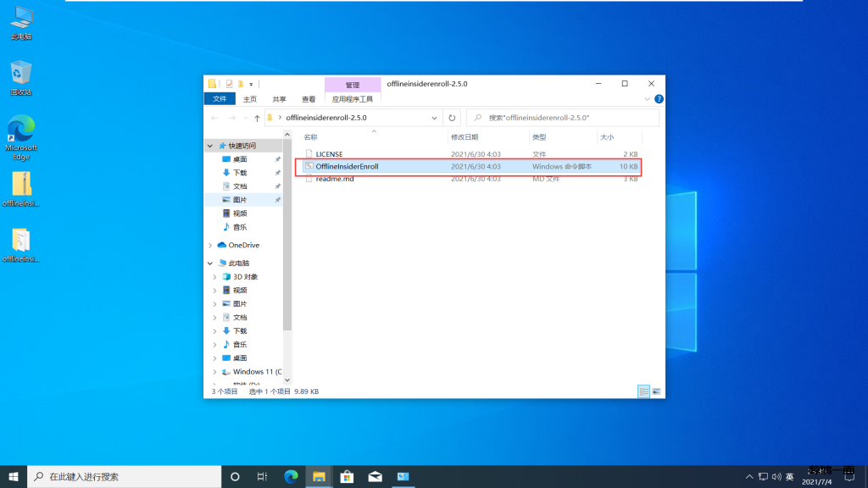
Task: Open the Recycle Bin (回收站) desktop icon
Action: coord(21,77)
